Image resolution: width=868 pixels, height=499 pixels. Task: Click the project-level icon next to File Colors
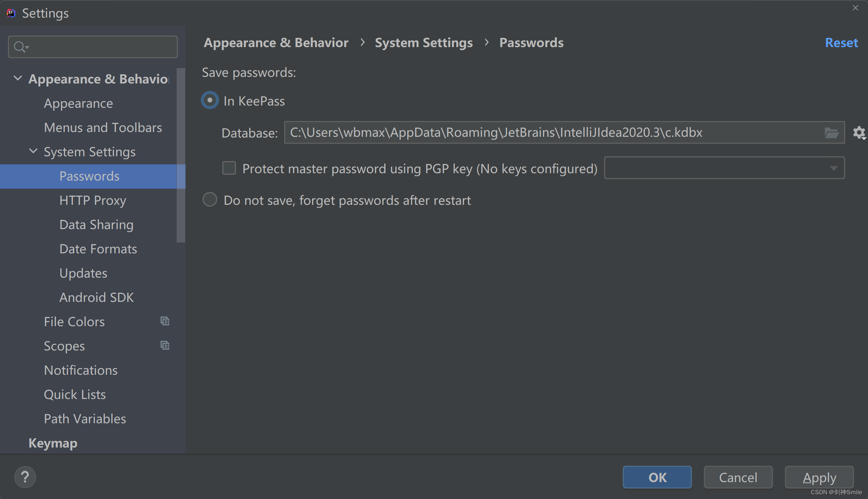pos(165,321)
